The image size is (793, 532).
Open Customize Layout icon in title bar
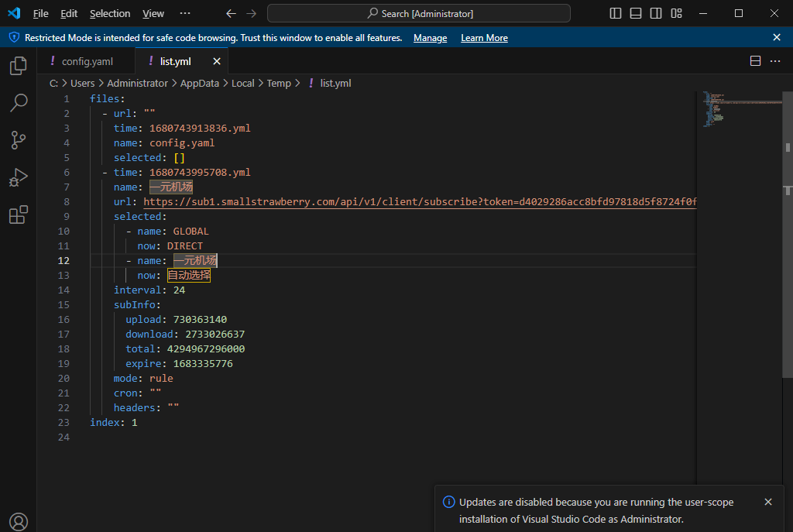(676, 13)
